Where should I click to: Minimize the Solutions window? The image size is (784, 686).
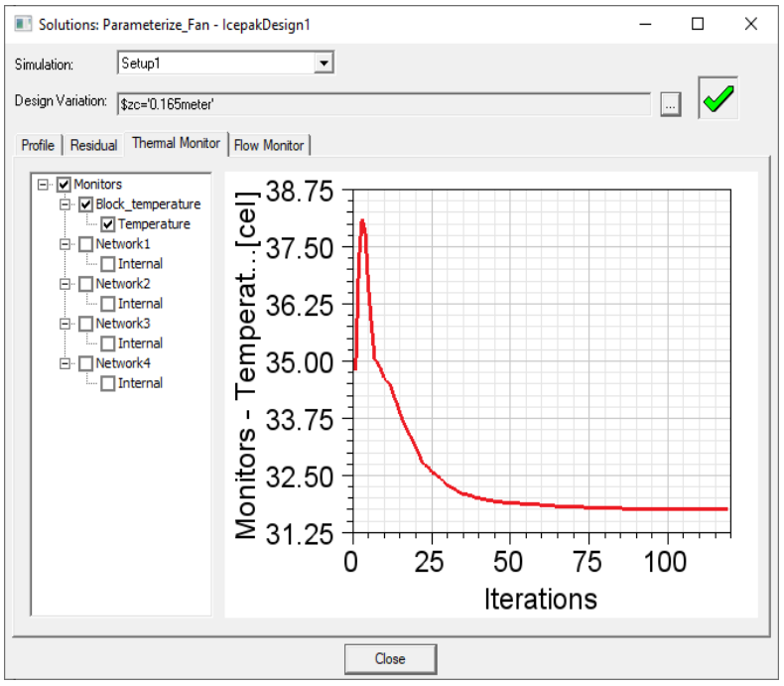pos(645,24)
